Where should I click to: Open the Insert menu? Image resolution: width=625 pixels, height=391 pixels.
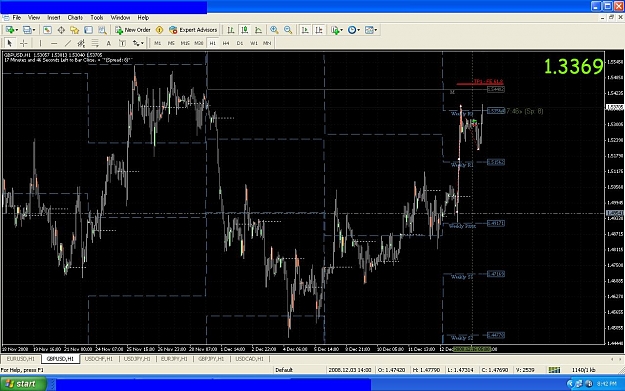(54, 18)
